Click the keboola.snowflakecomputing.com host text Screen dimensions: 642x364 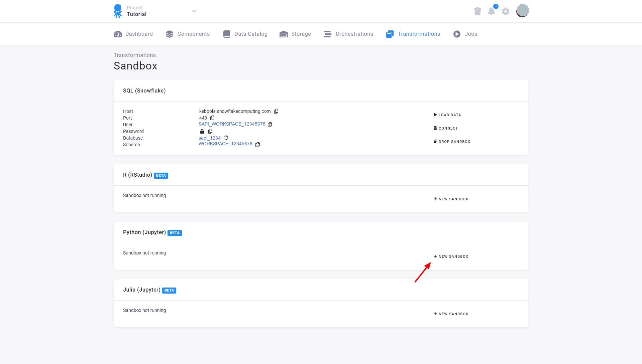(235, 111)
